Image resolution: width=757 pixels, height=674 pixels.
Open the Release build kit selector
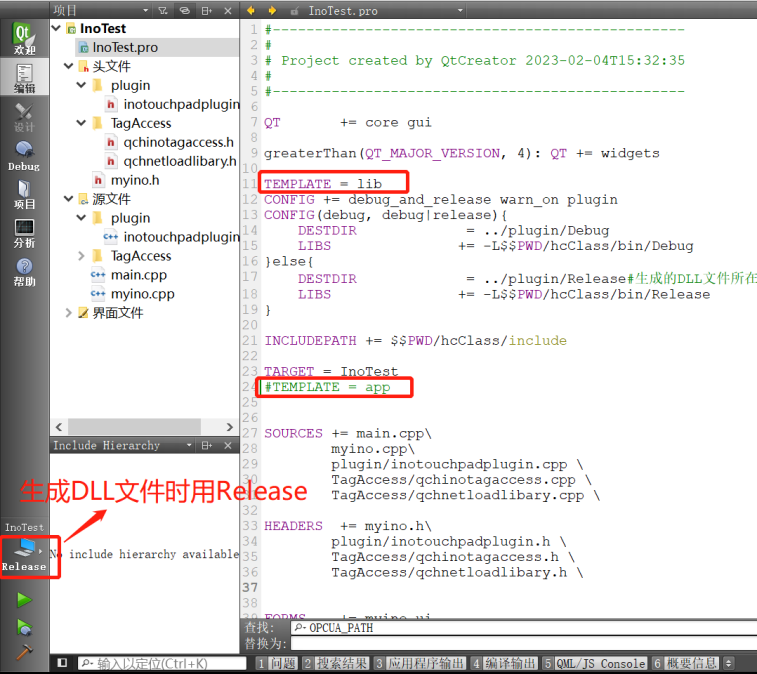point(24,554)
